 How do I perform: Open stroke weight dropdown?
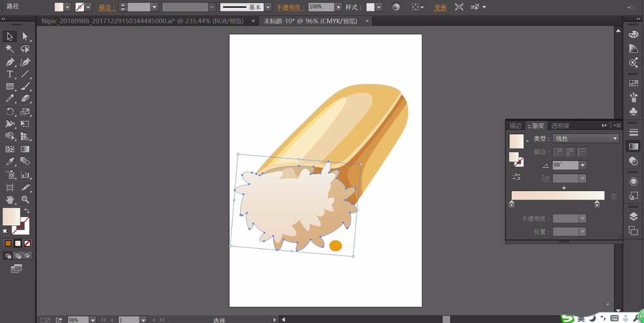[154, 7]
